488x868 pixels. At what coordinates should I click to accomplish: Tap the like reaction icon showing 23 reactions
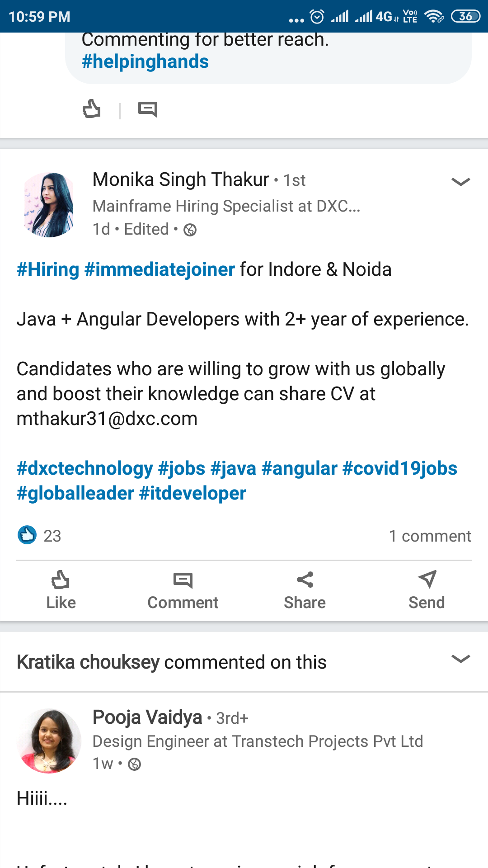click(27, 536)
